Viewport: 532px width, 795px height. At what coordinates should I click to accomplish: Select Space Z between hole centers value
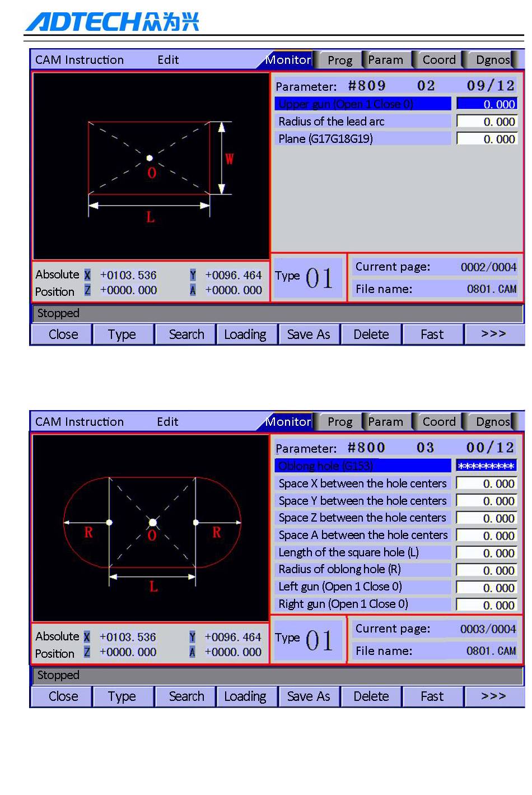tap(487, 518)
